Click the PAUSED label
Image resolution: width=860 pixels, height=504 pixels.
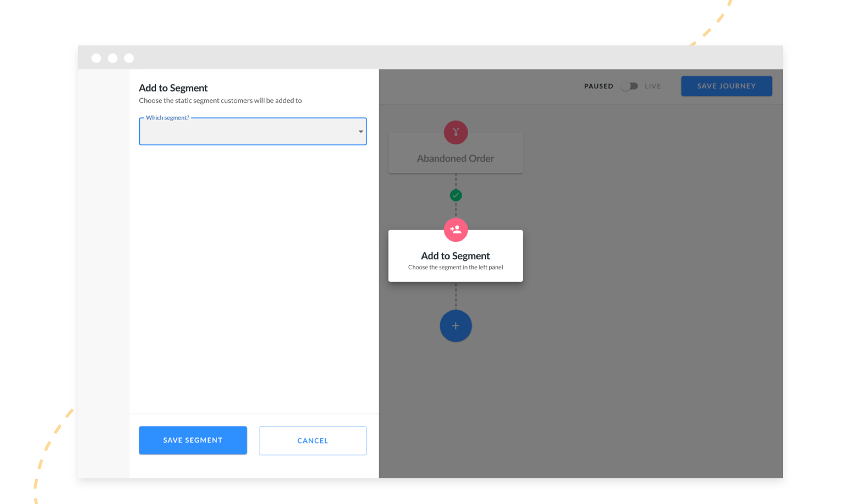599,86
